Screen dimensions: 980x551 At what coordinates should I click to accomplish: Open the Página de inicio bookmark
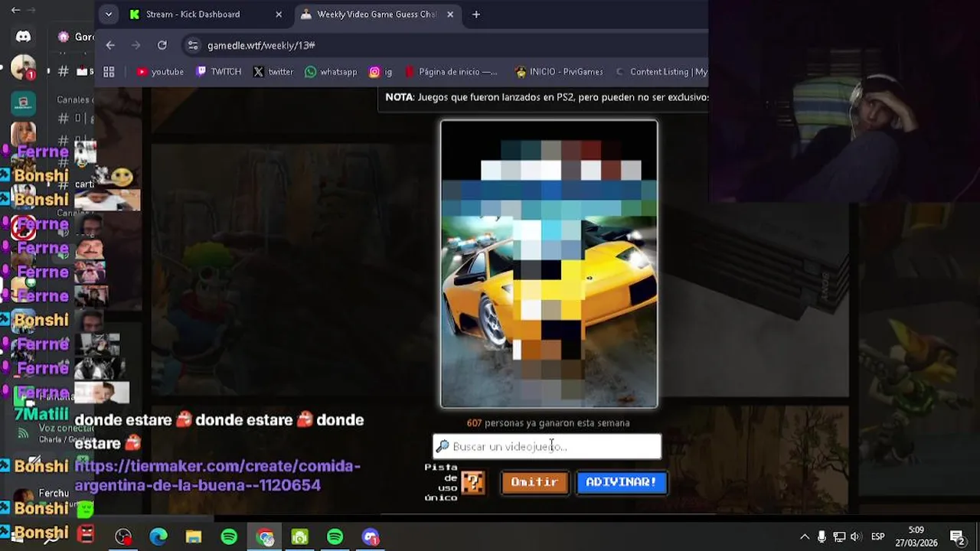[x=451, y=72]
